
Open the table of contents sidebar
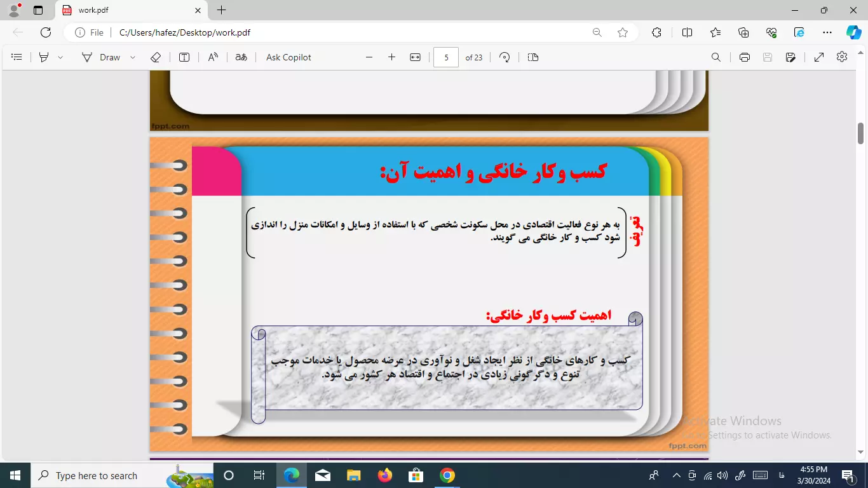[x=17, y=57]
